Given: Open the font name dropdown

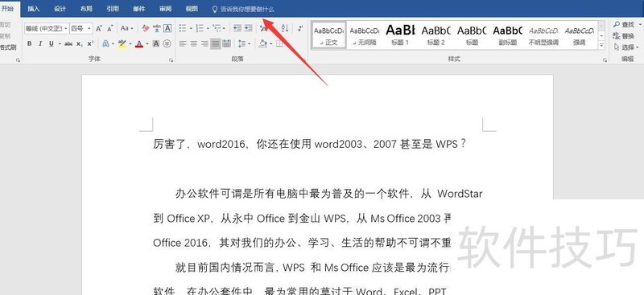Looking at the screenshot, I should click(x=66, y=28).
